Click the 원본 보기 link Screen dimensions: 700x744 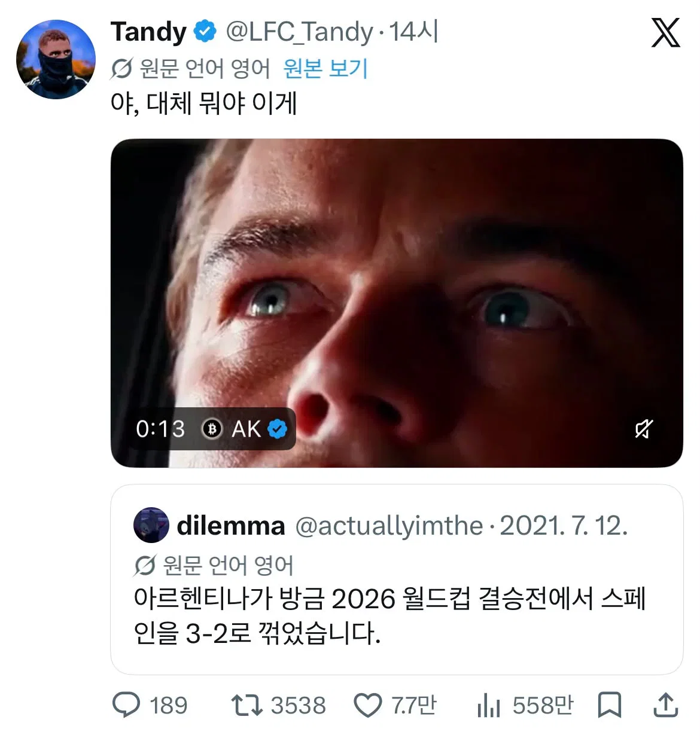click(325, 68)
